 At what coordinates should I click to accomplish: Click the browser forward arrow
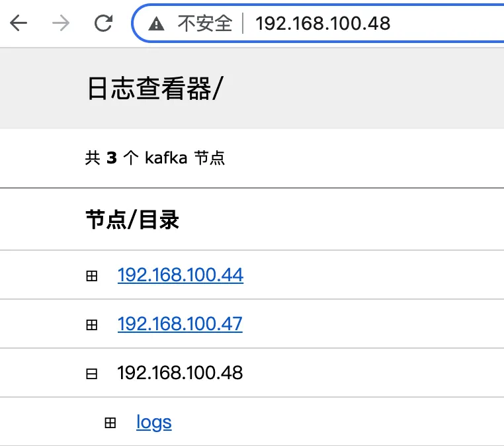(x=61, y=24)
